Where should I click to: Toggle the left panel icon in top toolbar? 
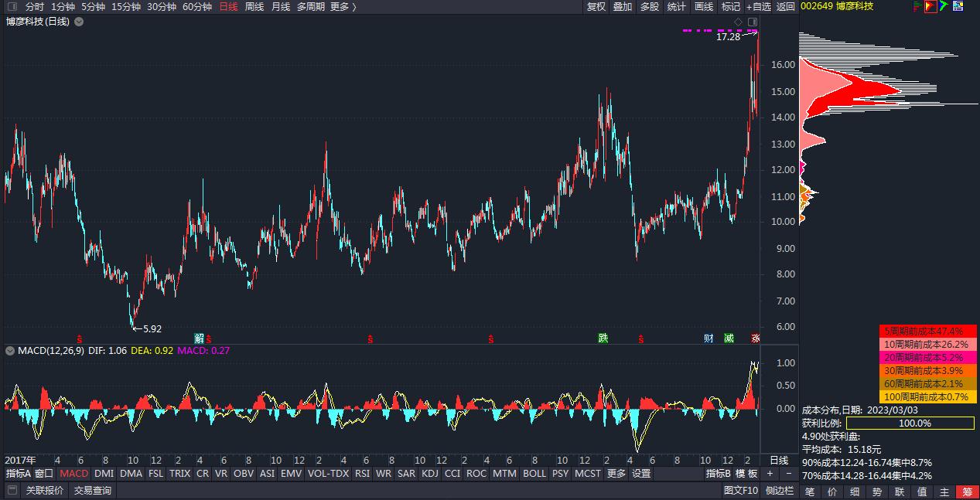pos(12,7)
